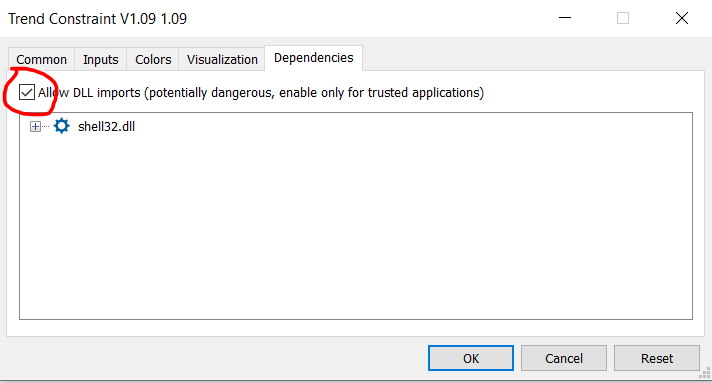Go to the Colors tab
The image size is (712, 383).
click(153, 60)
